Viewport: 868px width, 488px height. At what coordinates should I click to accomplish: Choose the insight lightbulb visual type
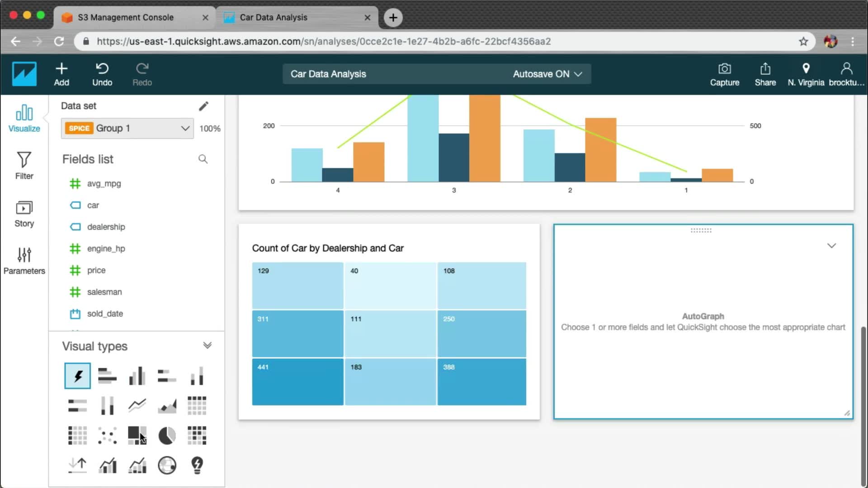[x=197, y=465]
